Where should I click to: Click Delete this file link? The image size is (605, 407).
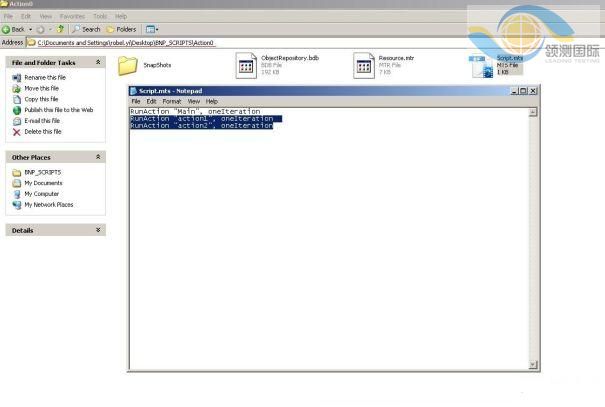[43, 132]
